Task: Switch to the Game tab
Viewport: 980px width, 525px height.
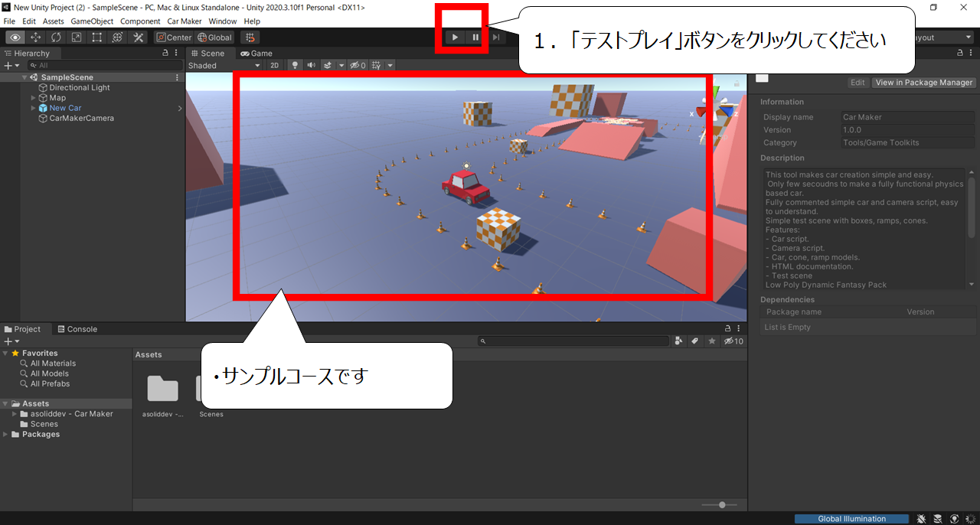Action: [256, 54]
